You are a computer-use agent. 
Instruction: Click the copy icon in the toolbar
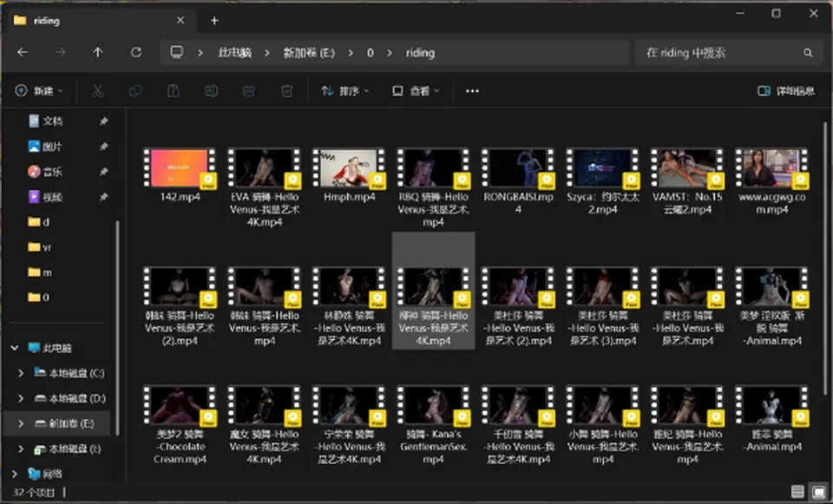click(135, 91)
